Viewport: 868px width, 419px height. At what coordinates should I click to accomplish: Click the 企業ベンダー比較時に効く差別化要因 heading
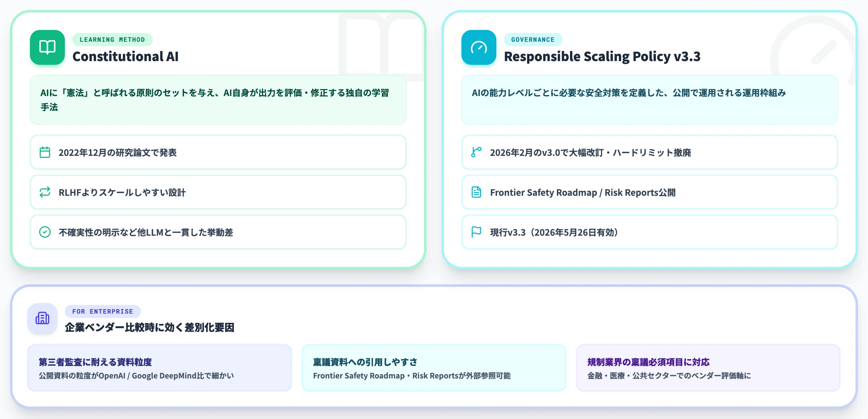pos(150,327)
